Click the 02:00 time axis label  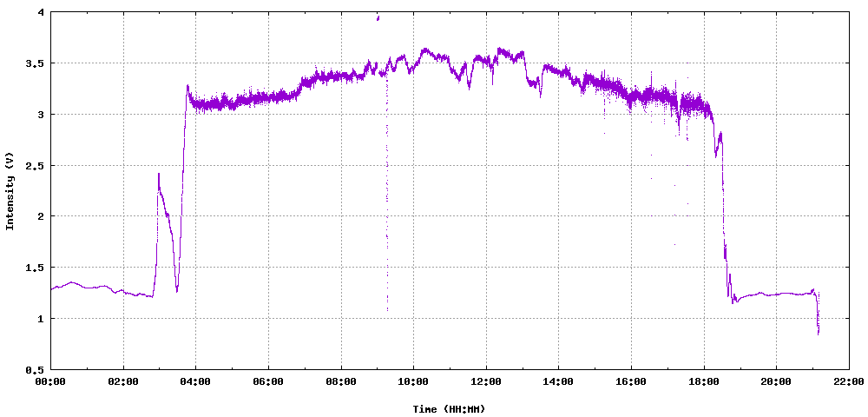coord(123,381)
